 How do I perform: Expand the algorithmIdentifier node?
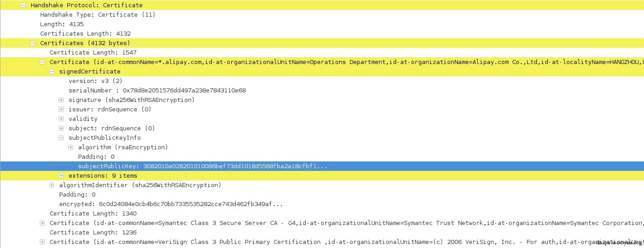(x=51, y=185)
